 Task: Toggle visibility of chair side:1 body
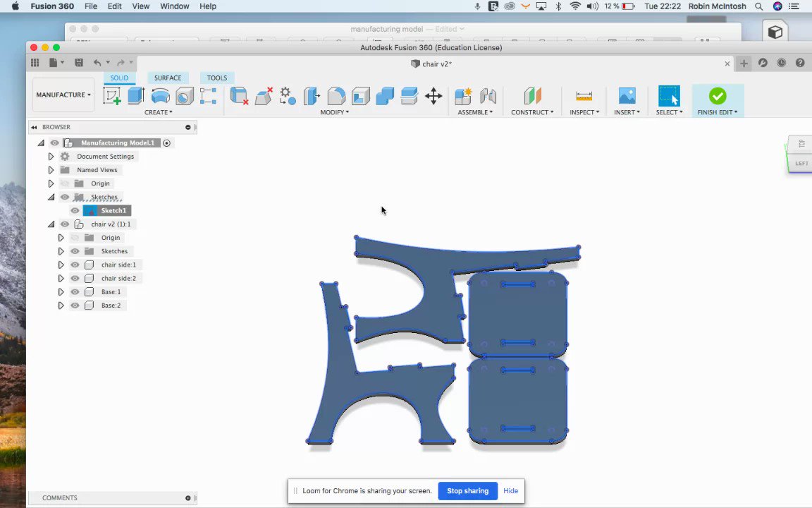pyautogui.click(x=75, y=265)
